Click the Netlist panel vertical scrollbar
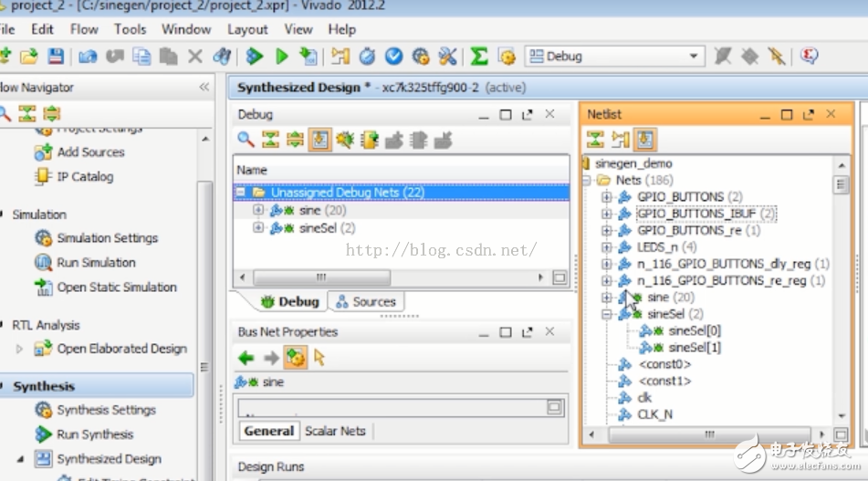This screenshot has width=868, height=481. click(841, 274)
